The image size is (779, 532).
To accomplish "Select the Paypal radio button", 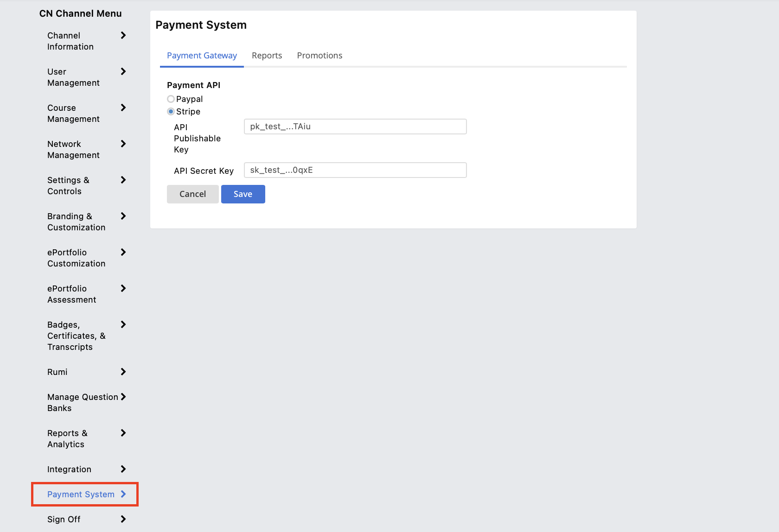I will (x=171, y=99).
